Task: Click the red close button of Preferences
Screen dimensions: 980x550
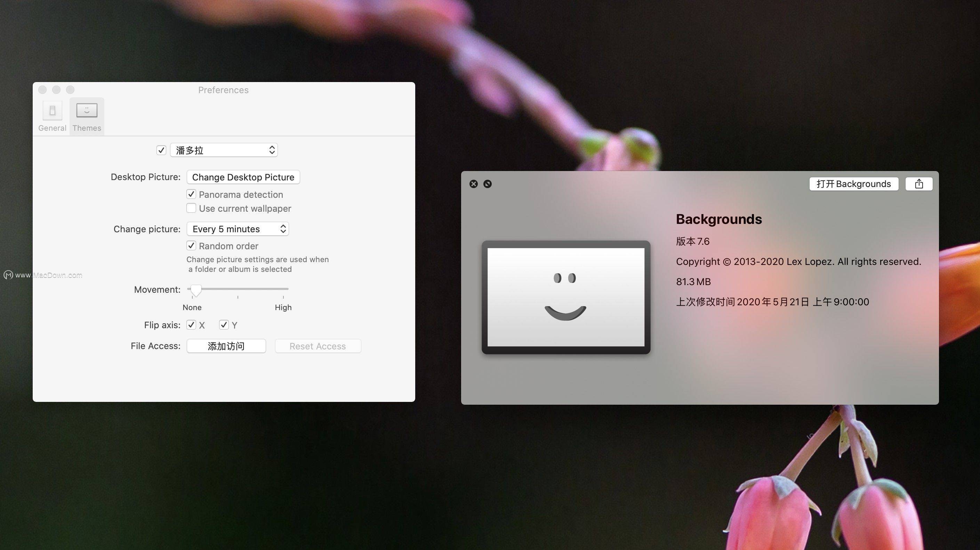Action: tap(43, 90)
